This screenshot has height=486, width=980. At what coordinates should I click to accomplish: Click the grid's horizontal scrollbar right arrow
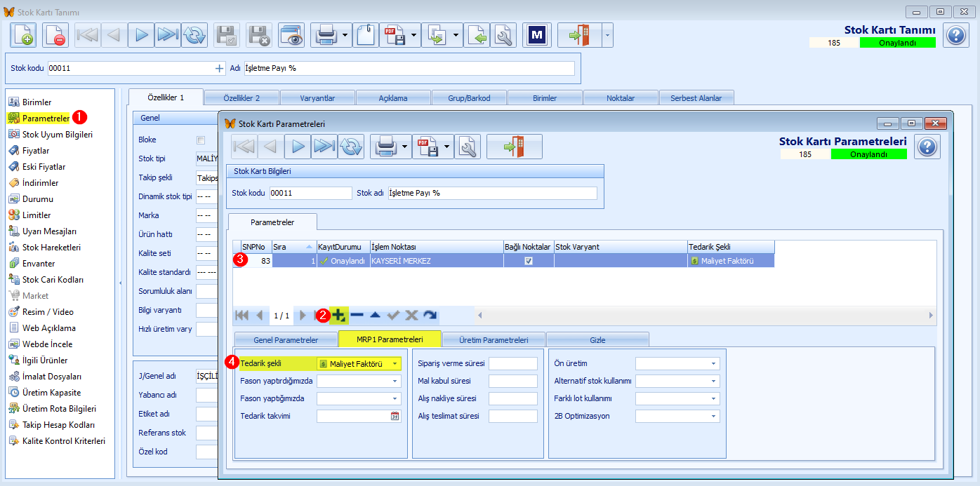point(931,316)
